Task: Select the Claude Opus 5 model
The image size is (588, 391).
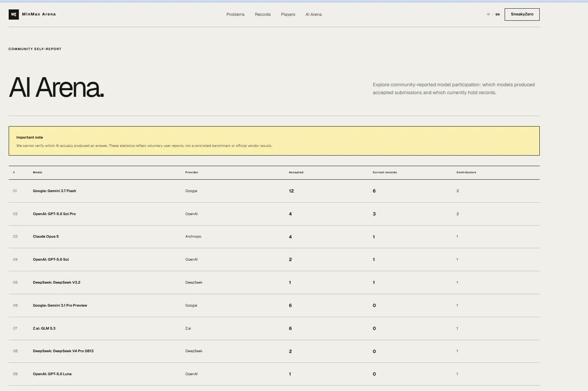Action: [46, 237]
